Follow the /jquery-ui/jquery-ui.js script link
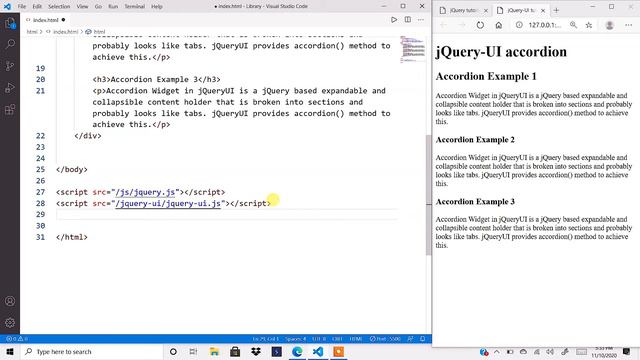Screen dimensions: 640x360 (x=168, y=203)
